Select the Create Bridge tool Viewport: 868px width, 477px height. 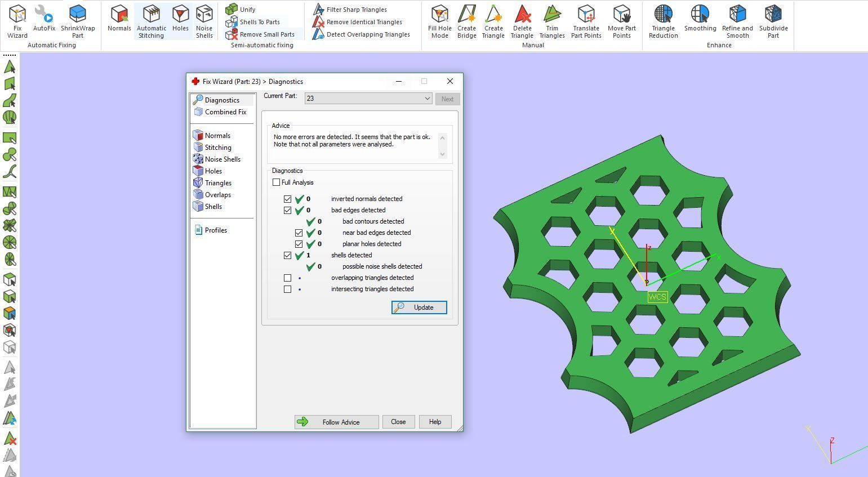tap(466, 21)
